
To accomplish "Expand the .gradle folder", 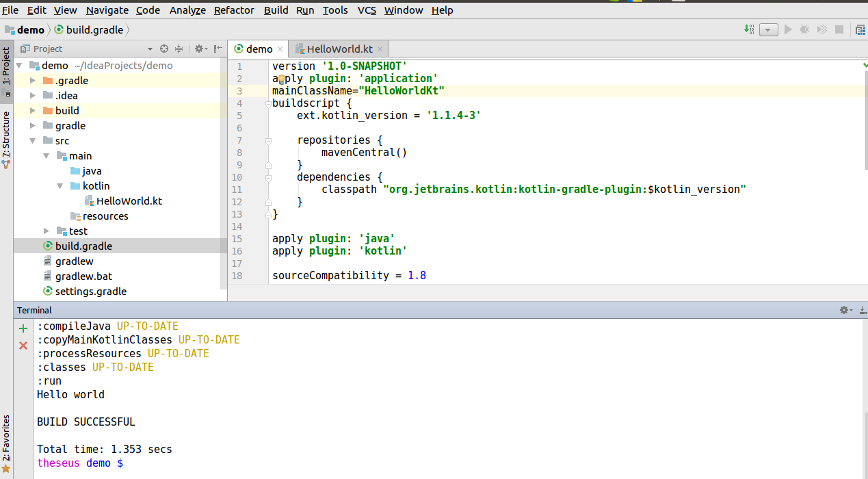I will tap(33, 81).
